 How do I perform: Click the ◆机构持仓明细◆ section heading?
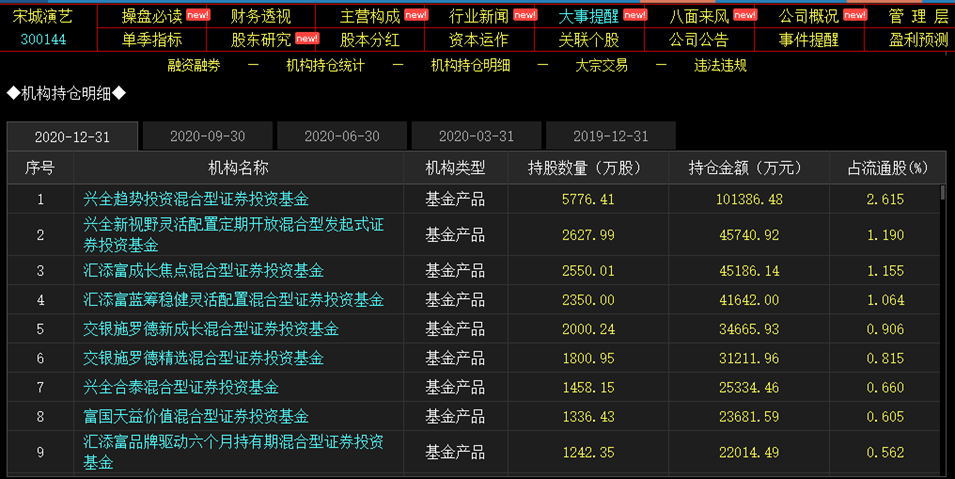[66, 93]
